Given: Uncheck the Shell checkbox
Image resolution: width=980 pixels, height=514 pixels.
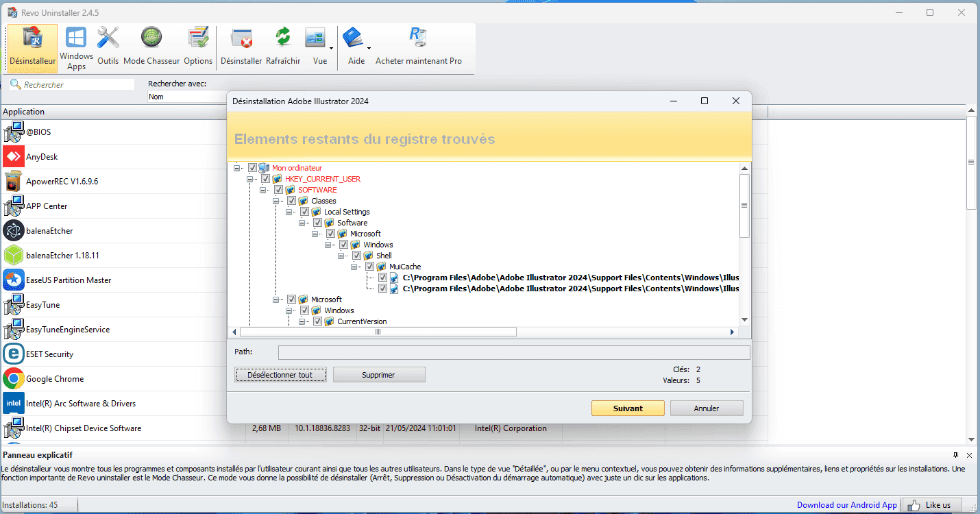Looking at the screenshot, I should point(356,256).
